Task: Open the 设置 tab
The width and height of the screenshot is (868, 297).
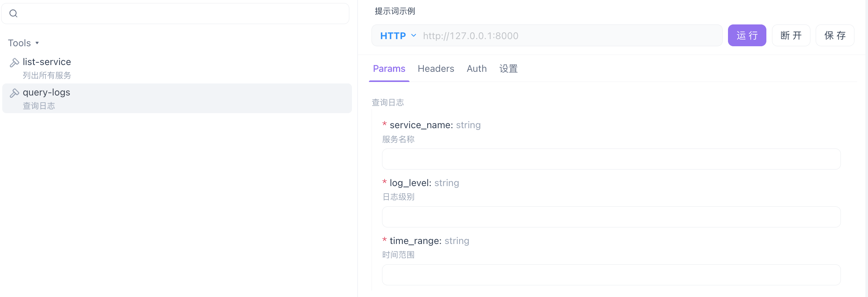Action: [x=509, y=69]
